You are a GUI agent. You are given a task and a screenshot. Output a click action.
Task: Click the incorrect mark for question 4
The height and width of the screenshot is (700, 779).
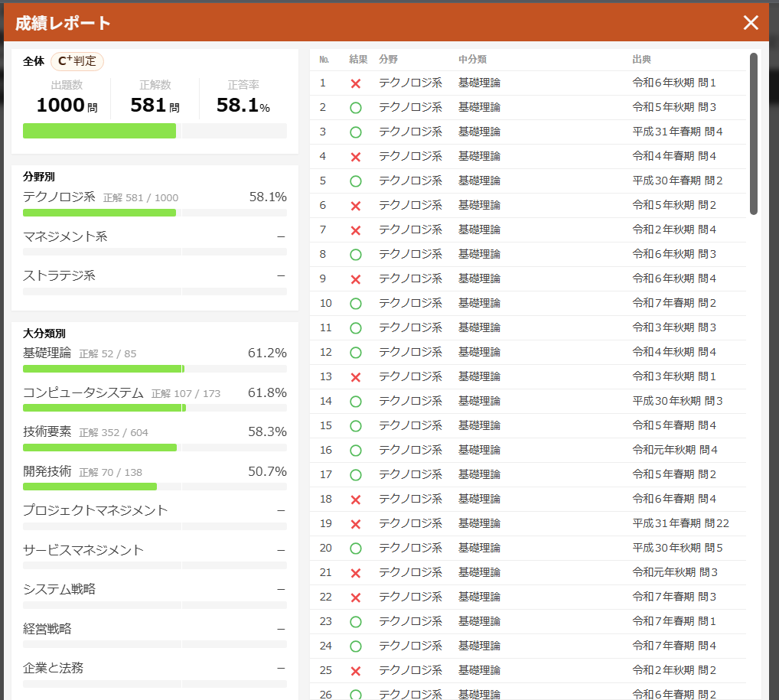356,157
